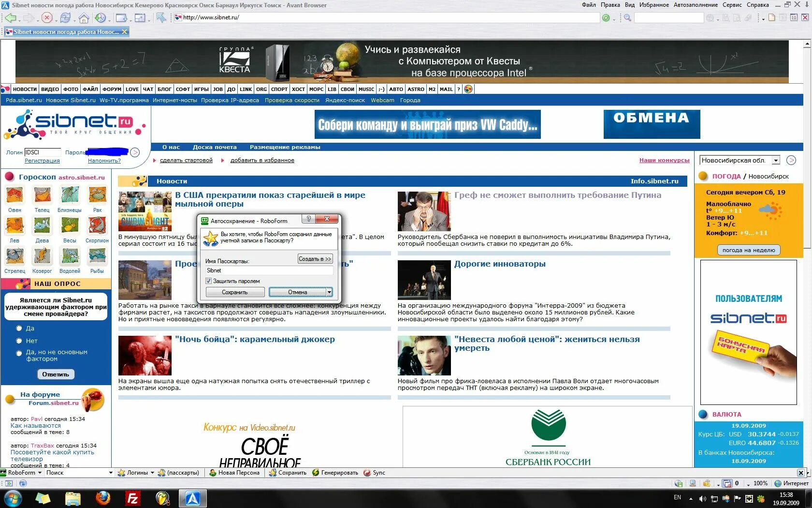The image size is (812, 508).
Task: Click the Имя Пасскарты text field
Action: 269,270
